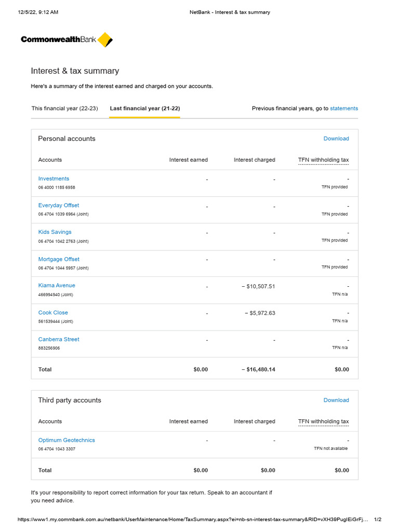
Task: Download Personal accounts summary
Action: [336, 139]
